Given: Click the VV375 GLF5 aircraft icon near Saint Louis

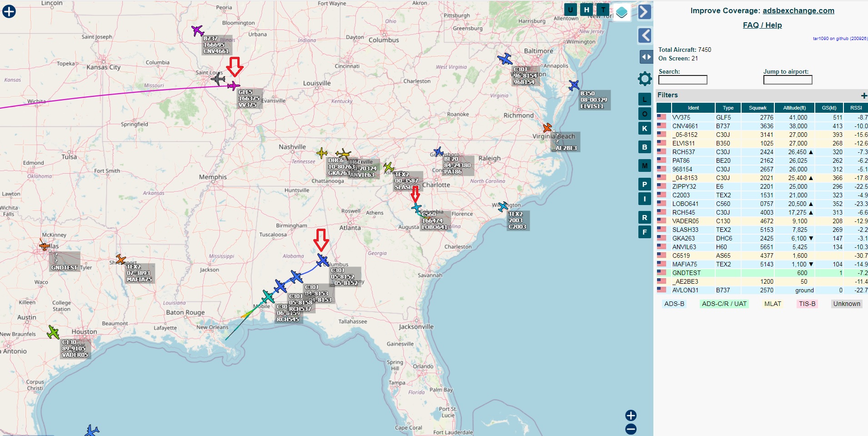Looking at the screenshot, I should tap(233, 85).
